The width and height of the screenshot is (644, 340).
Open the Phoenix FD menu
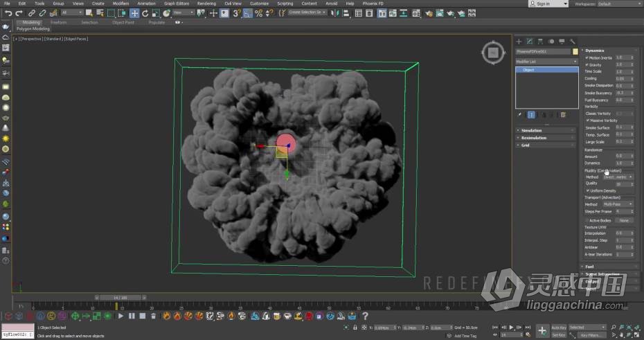pos(373,3)
